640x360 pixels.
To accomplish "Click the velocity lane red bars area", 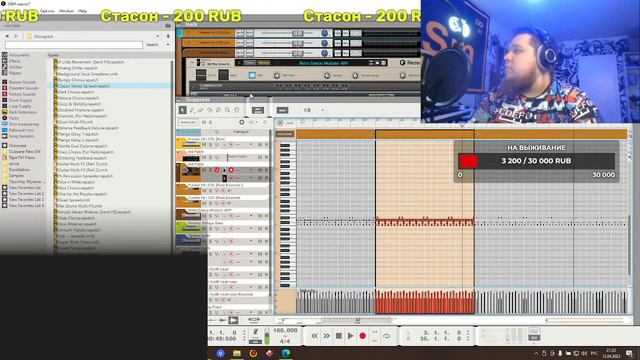I will point(424,302).
